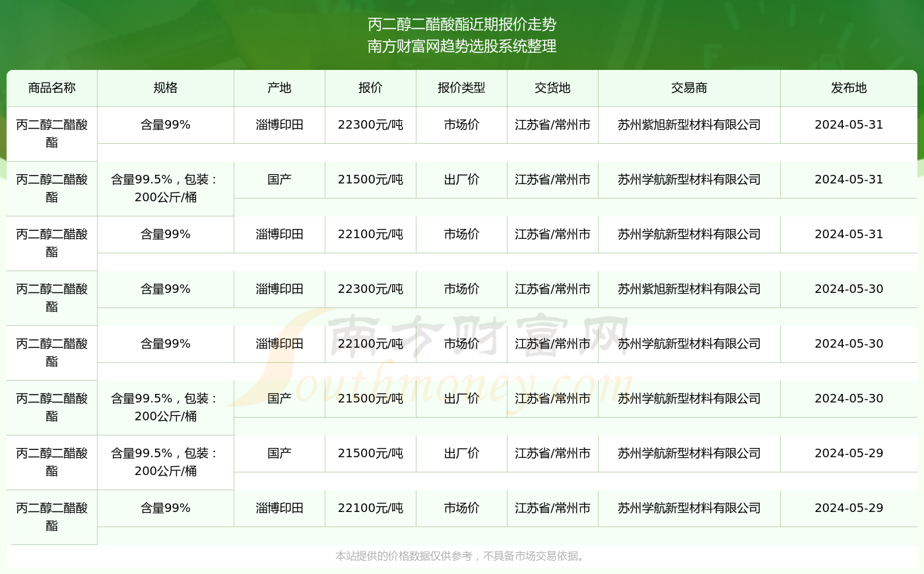Click the subtitle 南方财富网趋势选股系统整理

pos(462,46)
